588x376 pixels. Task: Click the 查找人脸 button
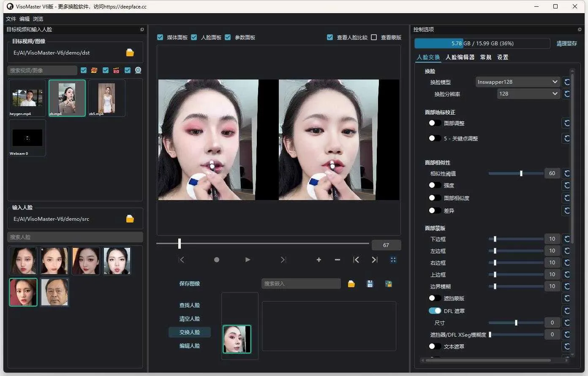pos(190,305)
